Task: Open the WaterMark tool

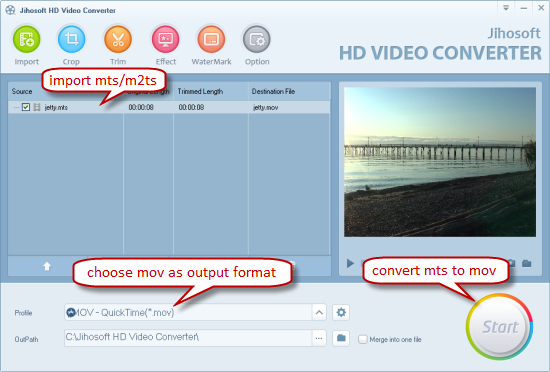Action: coord(211,39)
